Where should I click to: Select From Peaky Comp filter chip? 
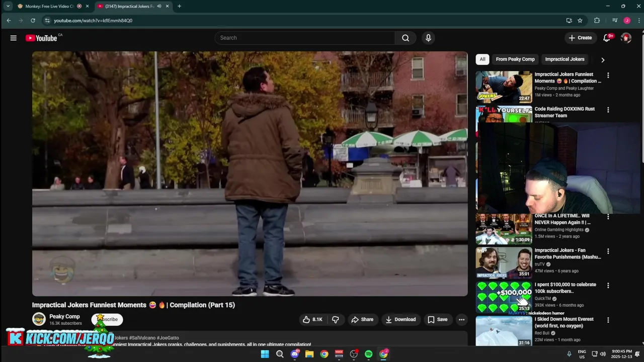(x=515, y=59)
